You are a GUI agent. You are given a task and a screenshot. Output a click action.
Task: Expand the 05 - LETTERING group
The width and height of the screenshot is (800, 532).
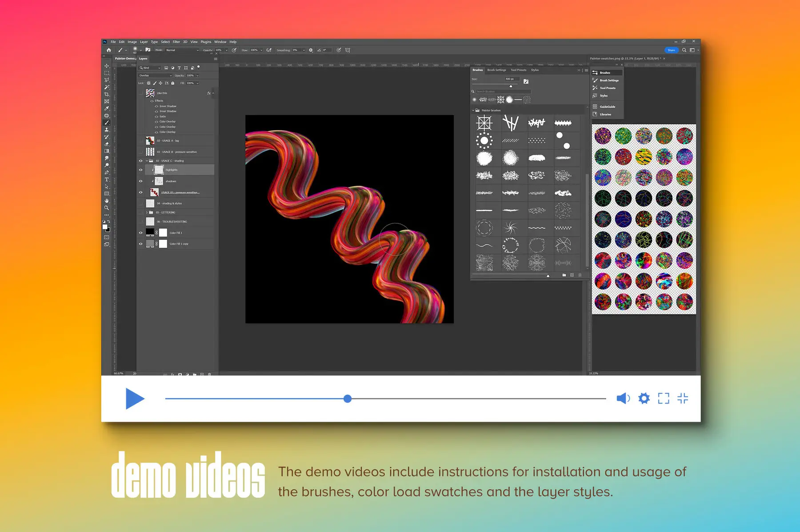pos(147,212)
